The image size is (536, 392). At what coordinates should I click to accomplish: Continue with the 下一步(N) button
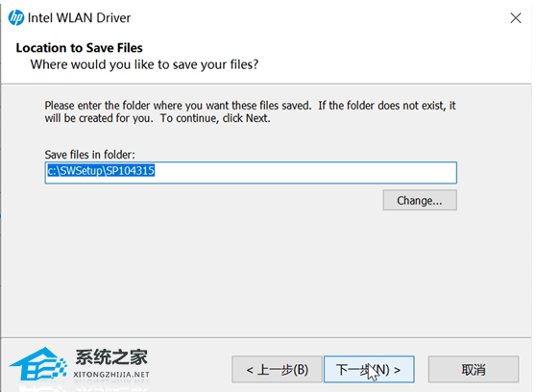point(369,370)
